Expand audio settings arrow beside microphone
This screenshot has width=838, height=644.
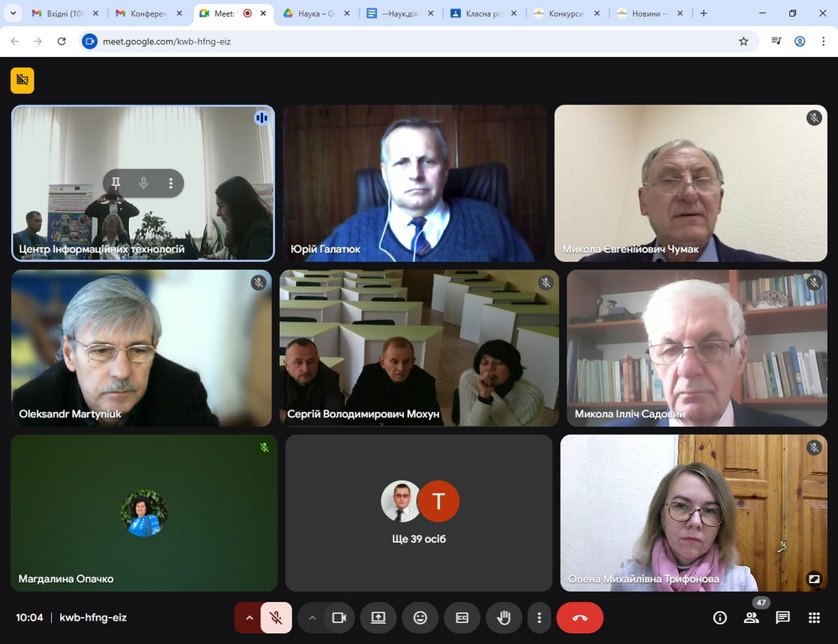pyautogui.click(x=249, y=618)
